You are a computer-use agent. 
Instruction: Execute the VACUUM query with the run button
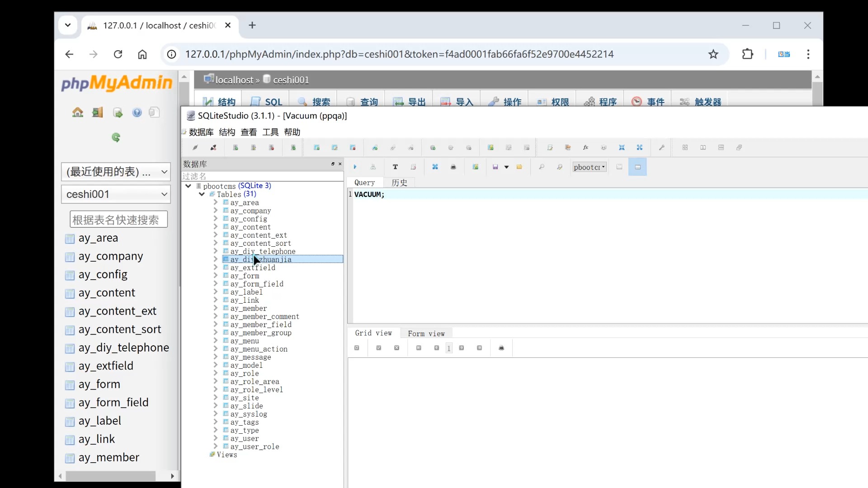tap(355, 167)
